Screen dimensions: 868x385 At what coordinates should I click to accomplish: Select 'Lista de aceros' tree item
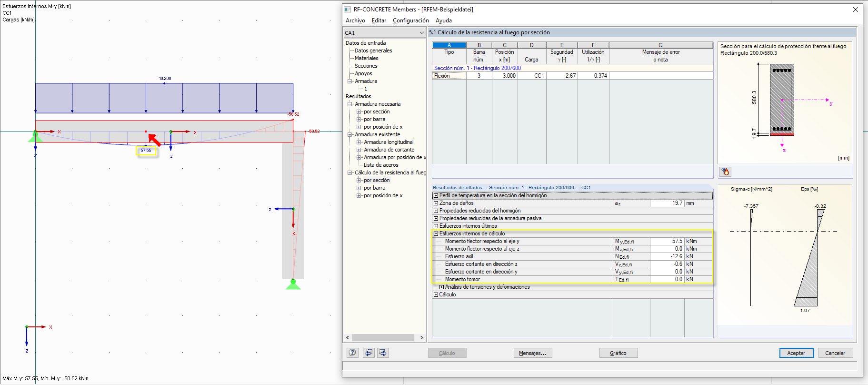[x=381, y=165]
